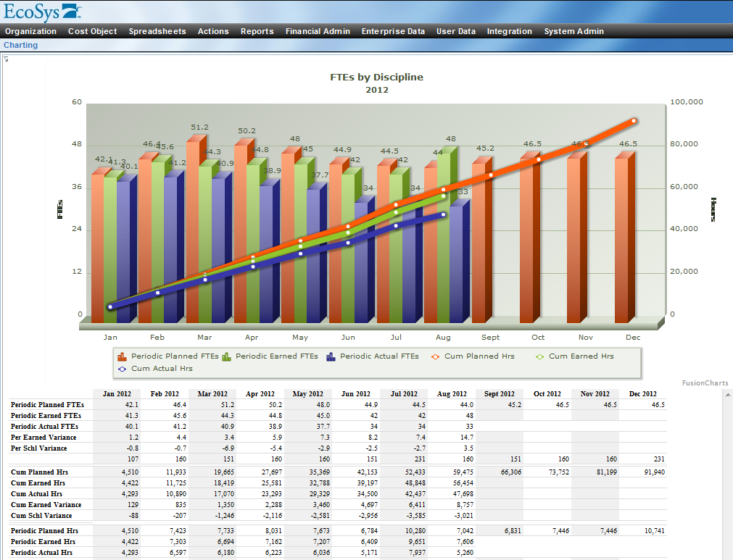Viewport: 733px width, 560px height.
Task: Click the Jan 2012 column header in the table
Action: 116,394
